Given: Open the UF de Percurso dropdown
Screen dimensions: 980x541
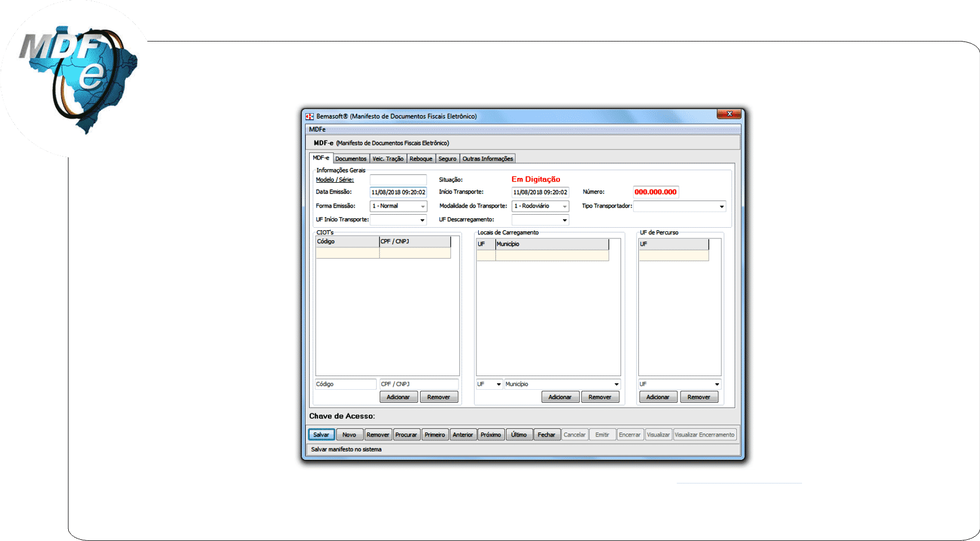Looking at the screenshot, I should (x=680, y=384).
